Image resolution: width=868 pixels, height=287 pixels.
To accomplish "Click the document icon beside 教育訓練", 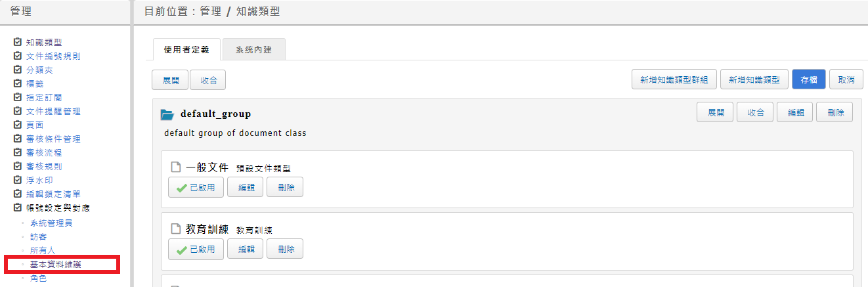I will 175,229.
